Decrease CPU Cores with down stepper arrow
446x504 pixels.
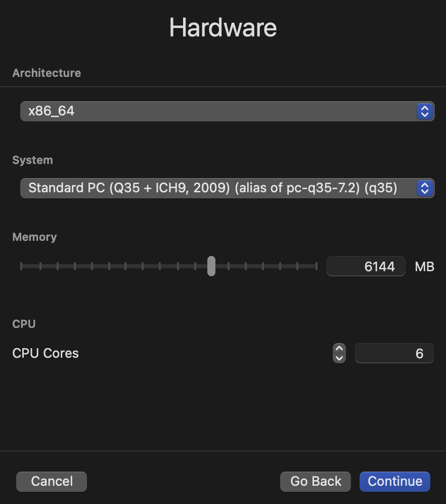(x=339, y=358)
